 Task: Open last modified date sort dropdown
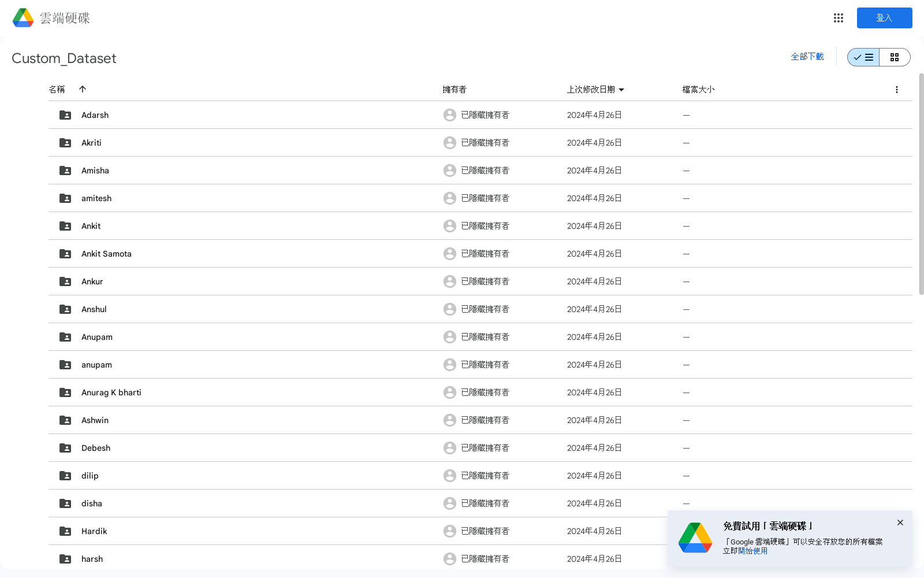click(x=621, y=90)
